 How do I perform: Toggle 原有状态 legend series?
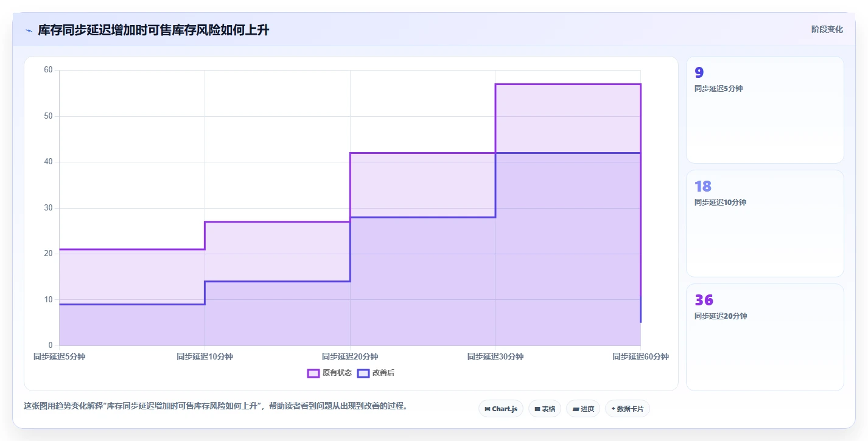[329, 373]
